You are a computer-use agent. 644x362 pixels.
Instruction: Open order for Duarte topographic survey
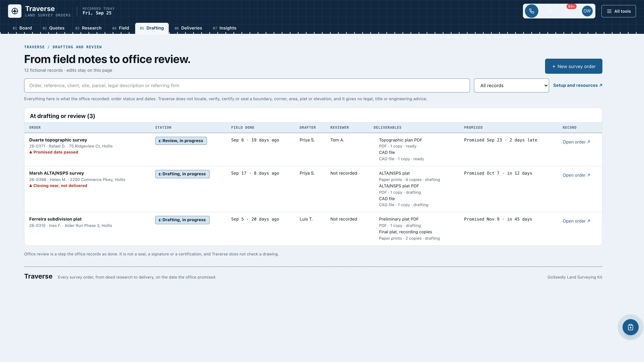coord(576,142)
